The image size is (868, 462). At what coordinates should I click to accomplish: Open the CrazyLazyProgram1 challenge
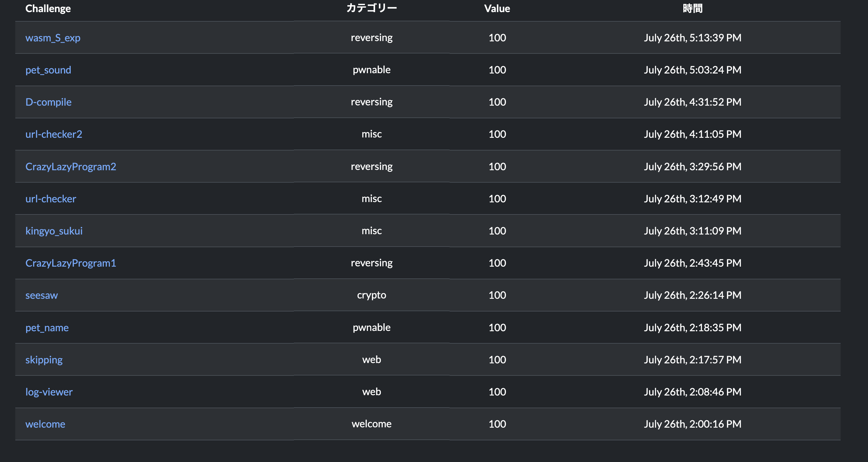point(71,263)
